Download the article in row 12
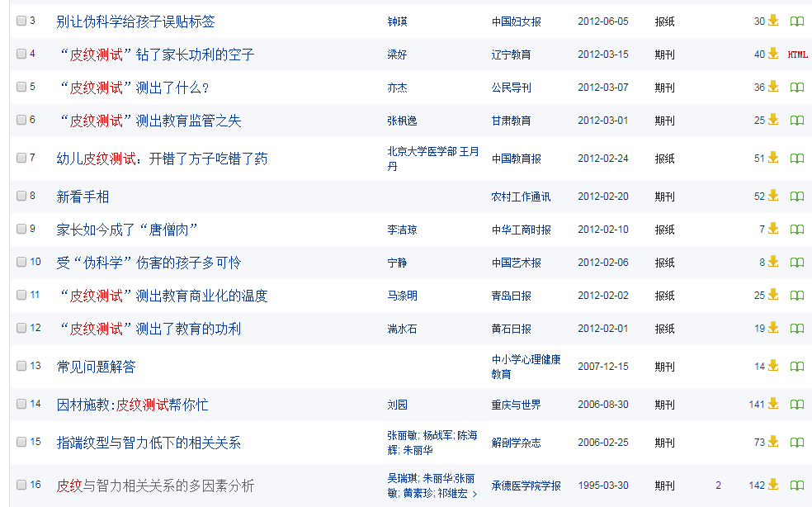The width and height of the screenshot is (812, 507). coord(773,328)
